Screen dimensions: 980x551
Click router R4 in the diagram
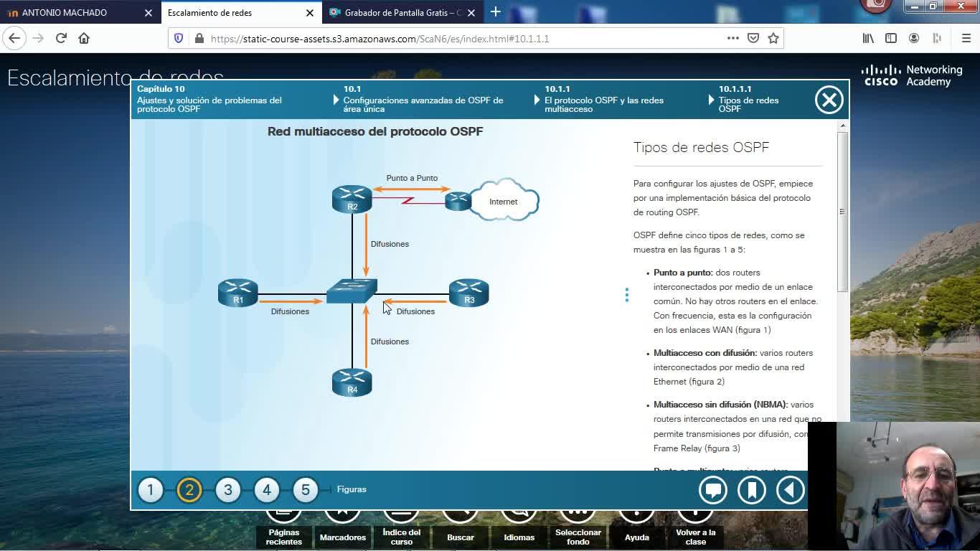[x=352, y=382]
